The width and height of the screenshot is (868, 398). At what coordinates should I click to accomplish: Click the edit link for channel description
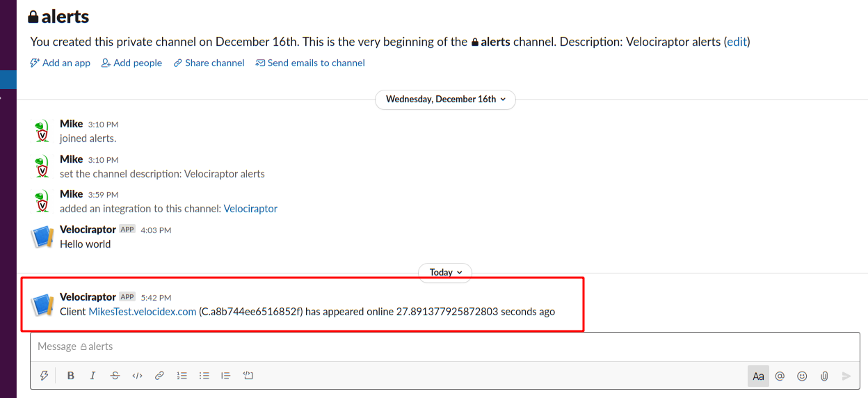[x=737, y=42]
